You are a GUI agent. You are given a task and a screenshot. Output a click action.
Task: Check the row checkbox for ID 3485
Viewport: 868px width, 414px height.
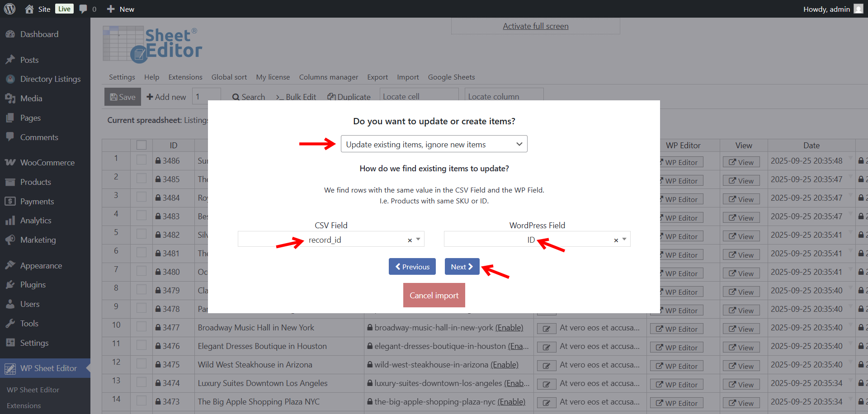pyautogui.click(x=142, y=179)
